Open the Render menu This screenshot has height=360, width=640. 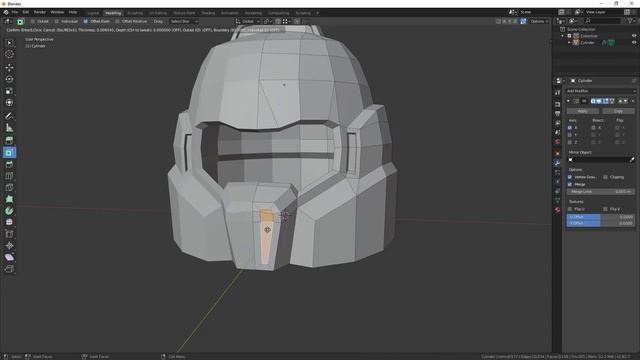[40, 12]
